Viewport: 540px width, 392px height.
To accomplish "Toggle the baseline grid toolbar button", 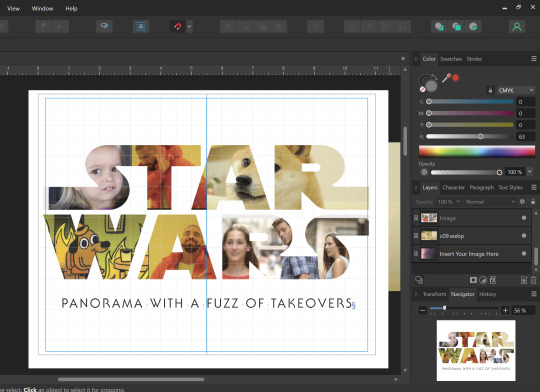I will [141, 27].
